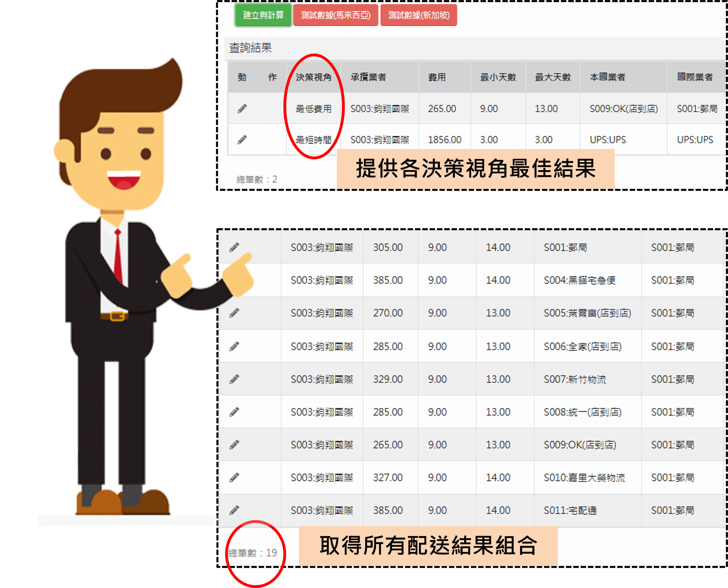Select the 本國業者 column header

pyautogui.click(x=607, y=77)
